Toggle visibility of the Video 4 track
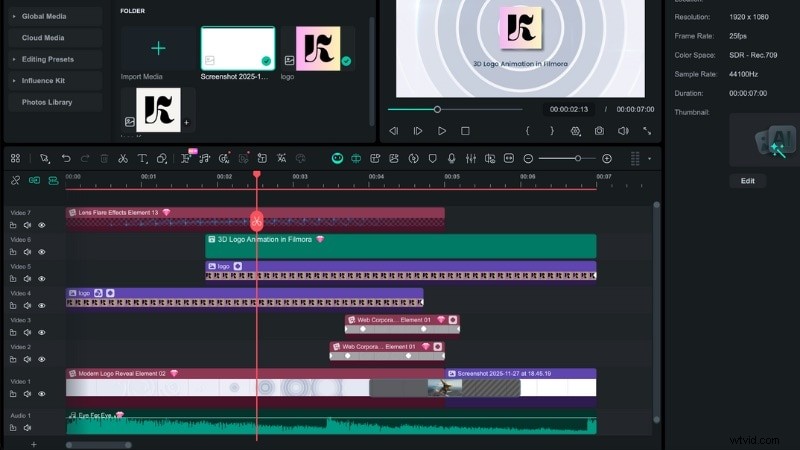800x450 pixels. pyautogui.click(x=42, y=306)
